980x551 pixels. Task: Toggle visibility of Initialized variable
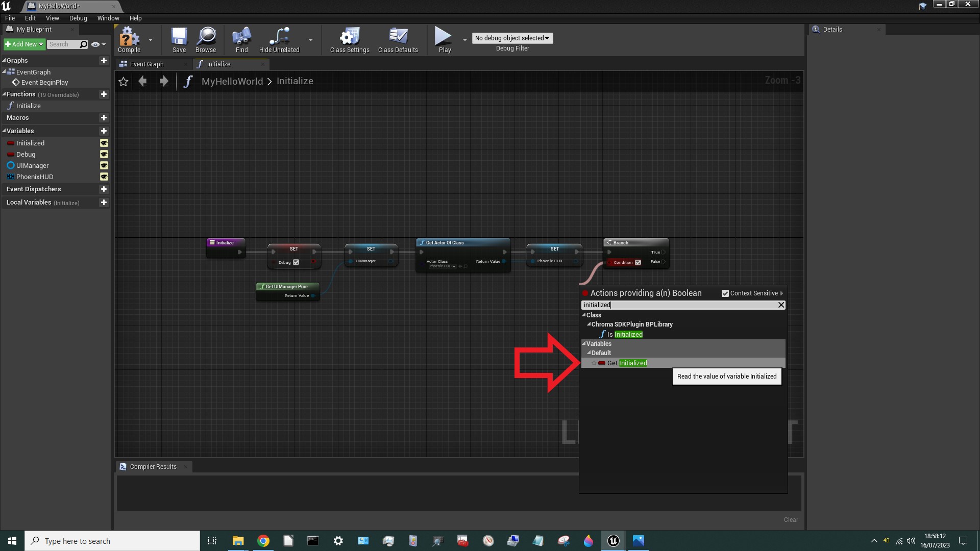pos(104,143)
